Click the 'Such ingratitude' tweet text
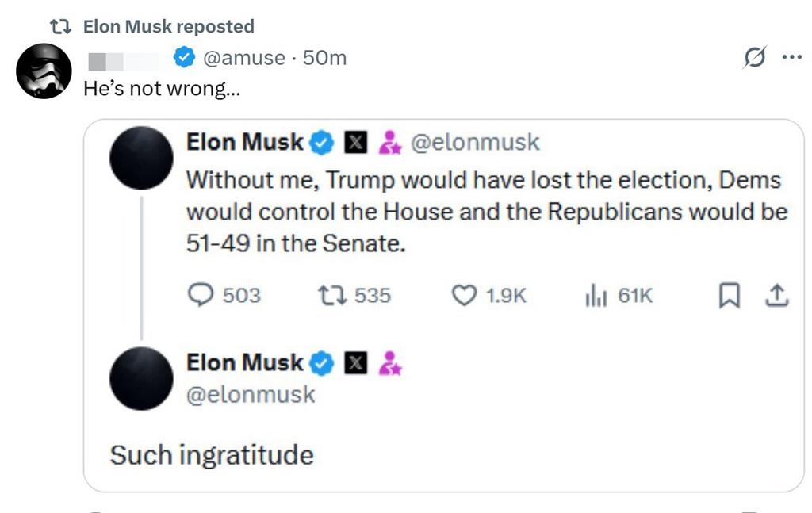Image resolution: width=812 pixels, height=513 pixels. (x=212, y=455)
